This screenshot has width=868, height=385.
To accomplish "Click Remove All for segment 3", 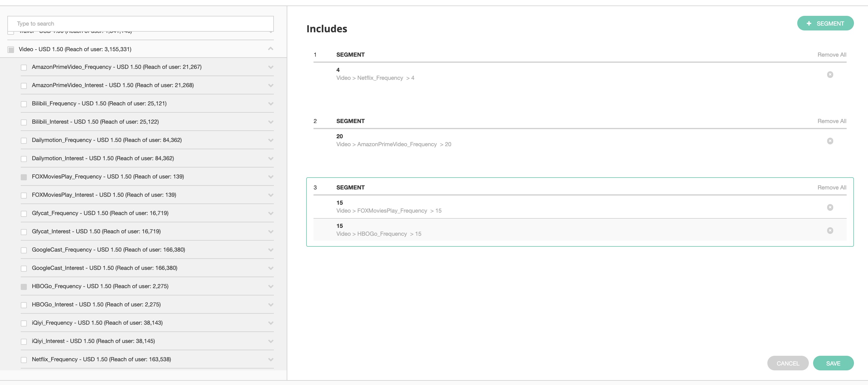I will click(x=832, y=187).
